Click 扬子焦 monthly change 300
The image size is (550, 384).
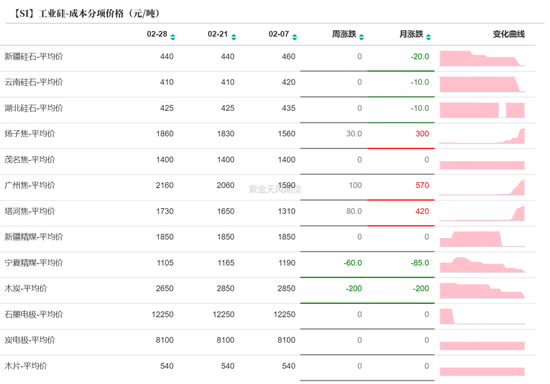(422, 134)
